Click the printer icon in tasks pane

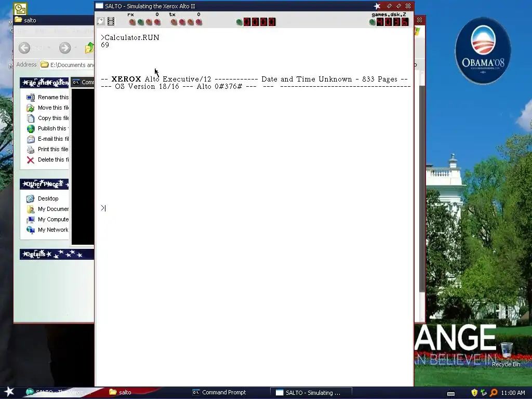click(x=31, y=149)
